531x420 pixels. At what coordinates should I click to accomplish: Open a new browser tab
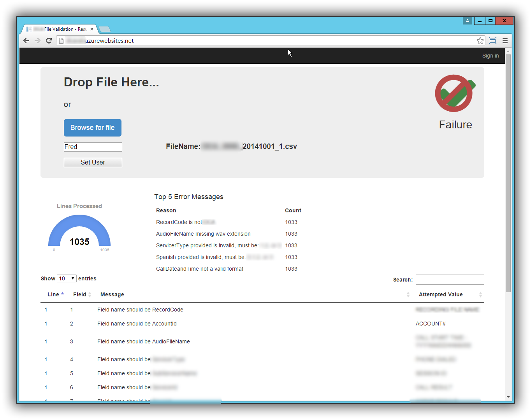click(x=105, y=29)
